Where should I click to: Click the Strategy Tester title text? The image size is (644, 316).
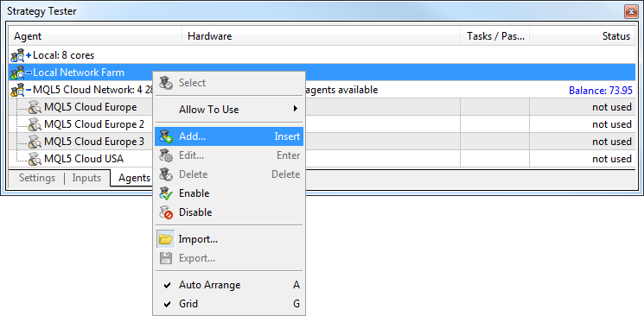[41, 11]
